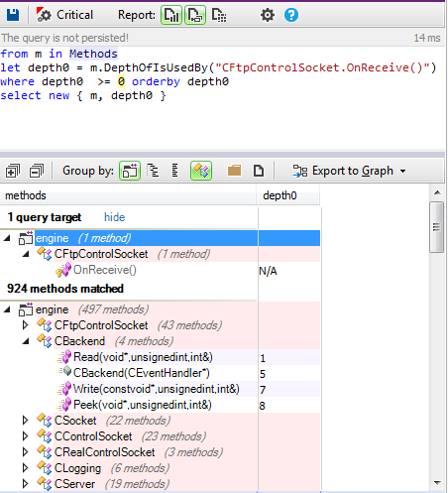Image resolution: width=448 pixels, height=493 pixels.
Task: Click the second green Report icon
Action: point(195,15)
